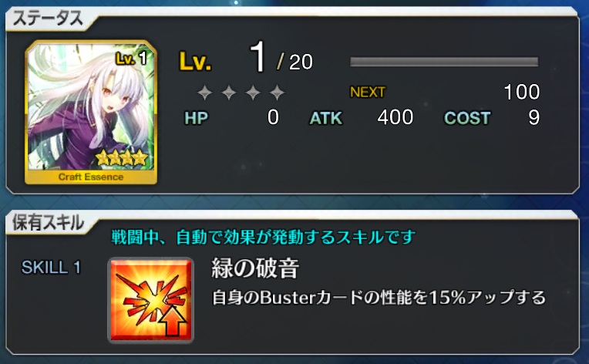Open the ステータス tab header
The height and width of the screenshot is (364, 589).
(48, 18)
